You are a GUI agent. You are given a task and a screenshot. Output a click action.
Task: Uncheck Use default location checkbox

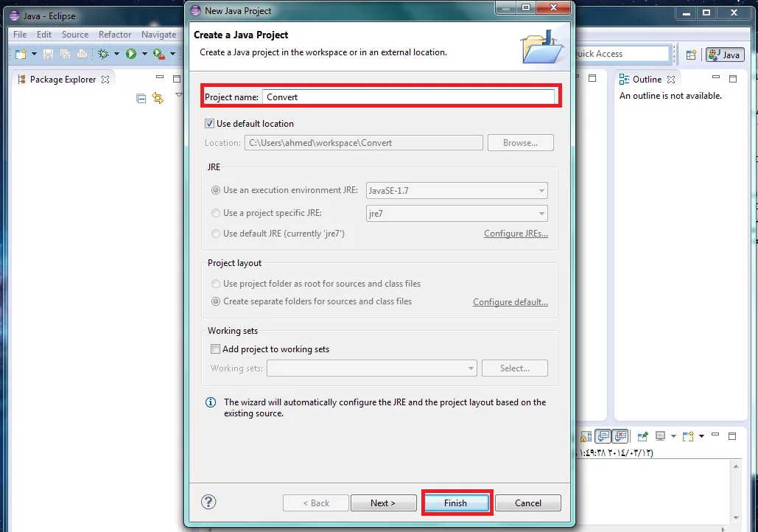210,124
